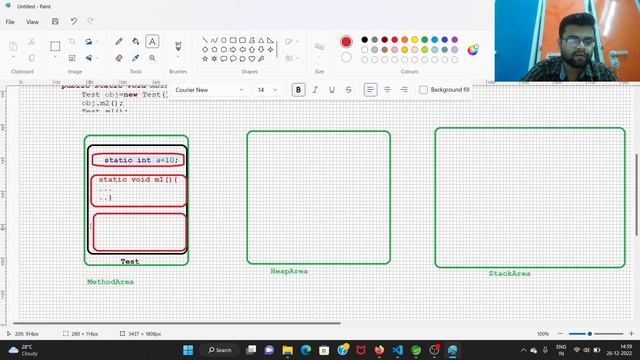The width and height of the screenshot is (640, 360).
Task: Set text alignment to right
Action: (x=404, y=90)
